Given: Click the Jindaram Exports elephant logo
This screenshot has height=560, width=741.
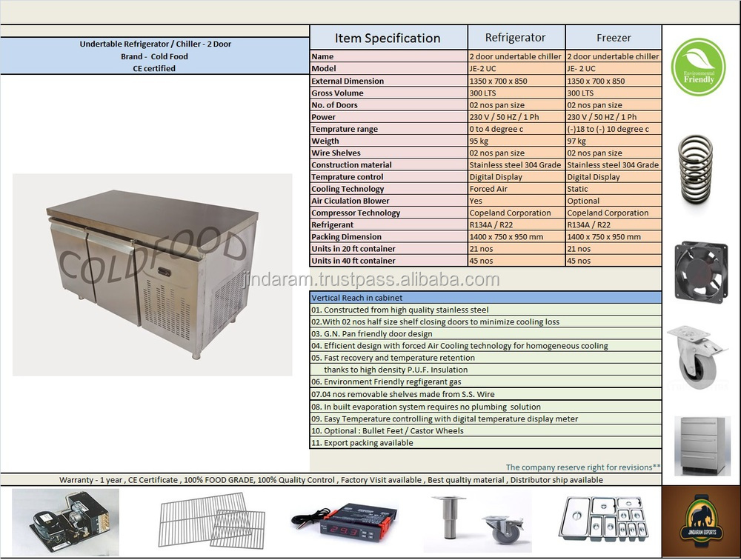Looking at the screenshot, I should click(701, 521).
